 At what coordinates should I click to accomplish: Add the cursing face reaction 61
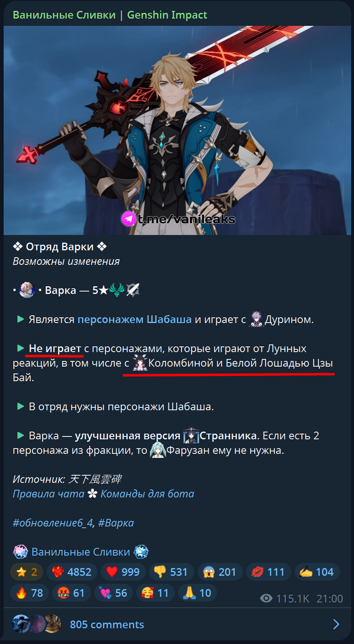[x=71, y=593]
